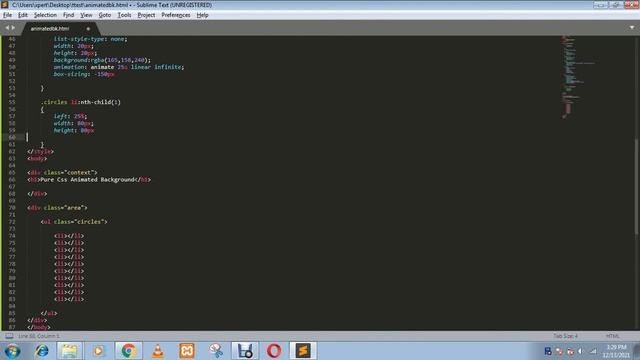Launch Internet Explorer from taskbar
The image size is (640, 360).
(x=42, y=351)
